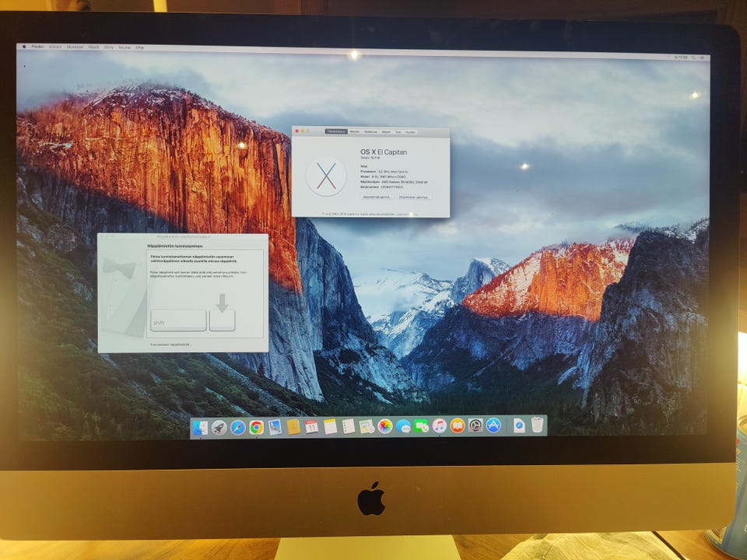Close the About This Mac window
Screen dimensions: 747x560
(x=296, y=131)
